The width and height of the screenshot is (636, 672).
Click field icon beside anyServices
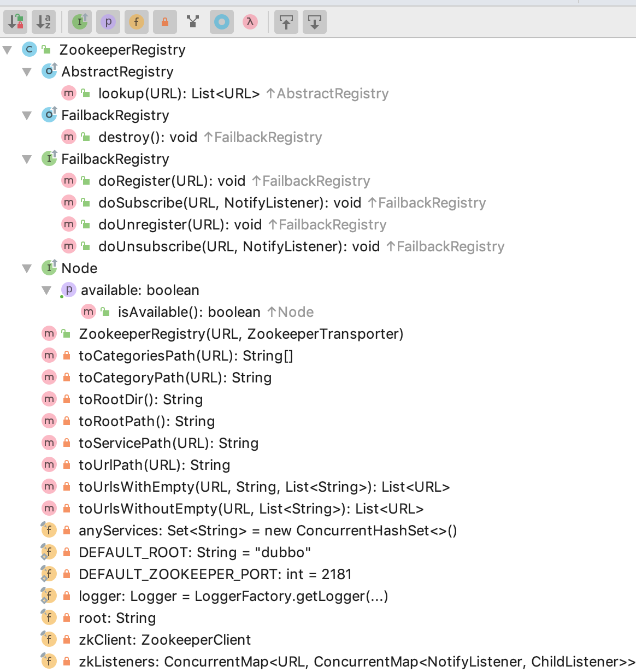49,530
